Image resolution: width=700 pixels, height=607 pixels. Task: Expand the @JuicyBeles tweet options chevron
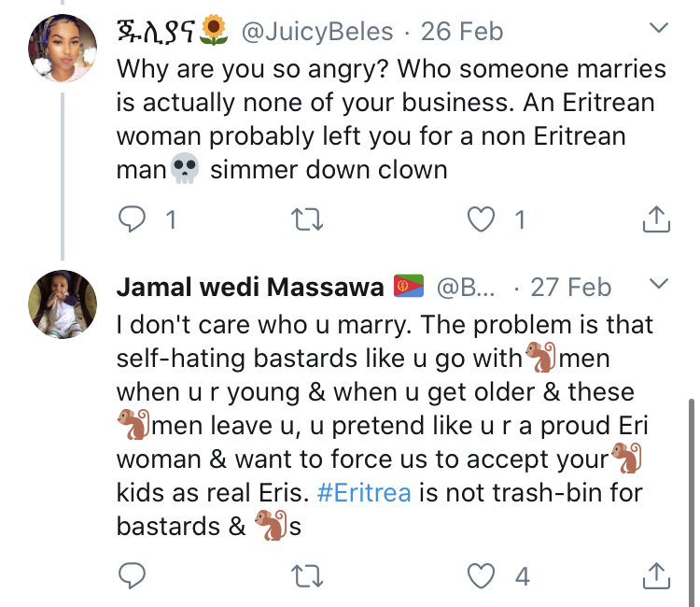pos(659,30)
